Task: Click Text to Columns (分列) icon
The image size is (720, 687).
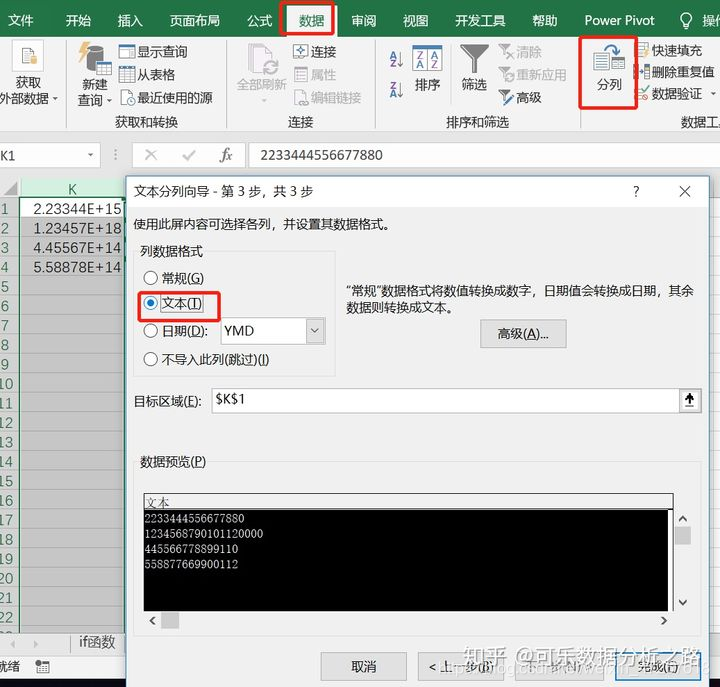Action: click(608, 59)
